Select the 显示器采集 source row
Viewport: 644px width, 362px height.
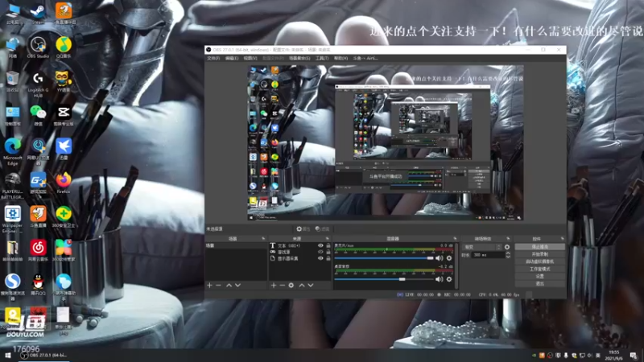pyautogui.click(x=299, y=258)
